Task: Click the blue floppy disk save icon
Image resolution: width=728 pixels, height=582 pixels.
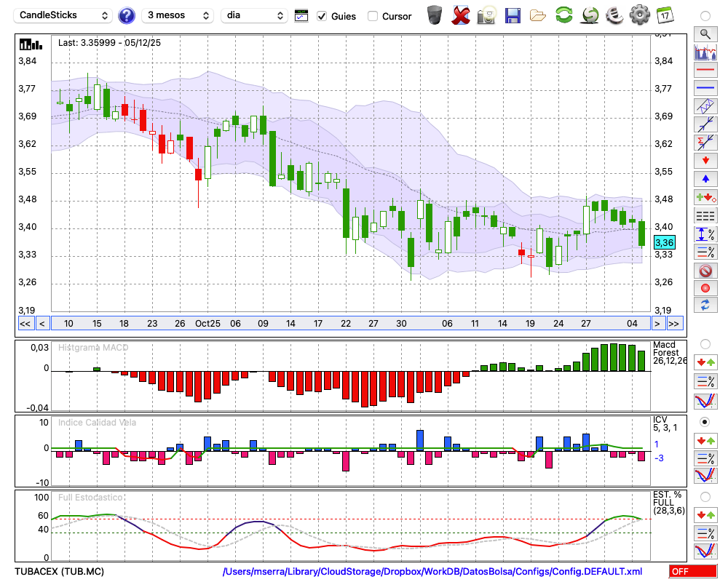Action: pyautogui.click(x=513, y=15)
